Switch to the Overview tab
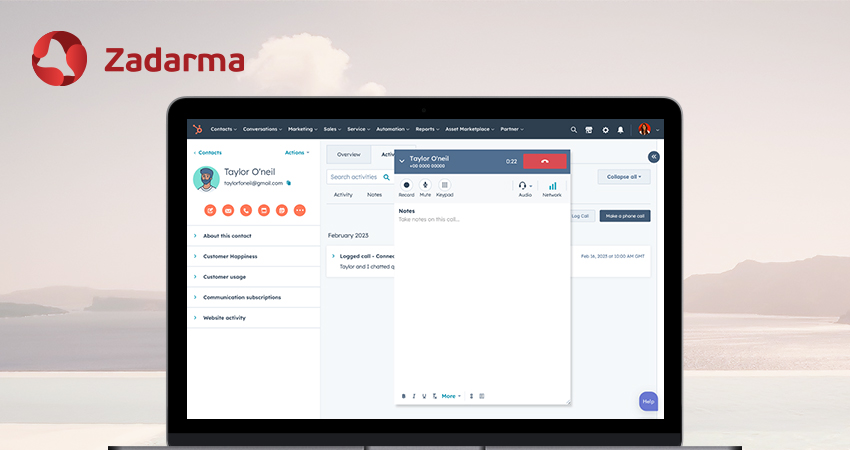 [349, 155]
